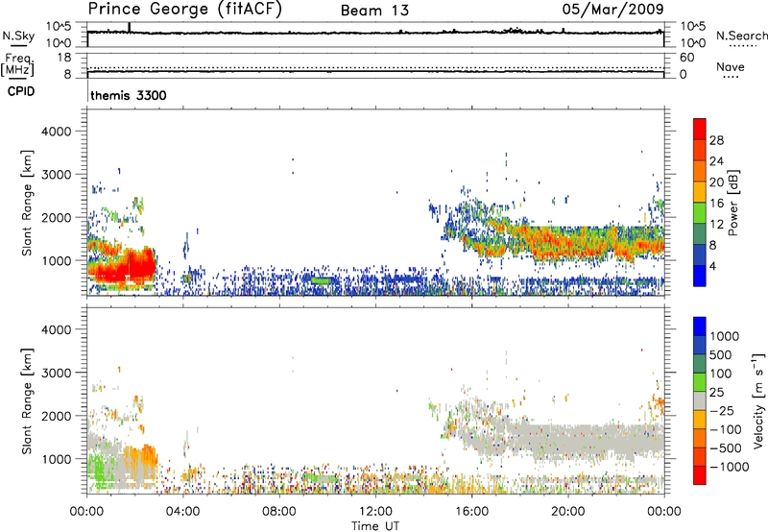
Task: Click the '1000' range tick in velocity panel
Action: point(56,459)
